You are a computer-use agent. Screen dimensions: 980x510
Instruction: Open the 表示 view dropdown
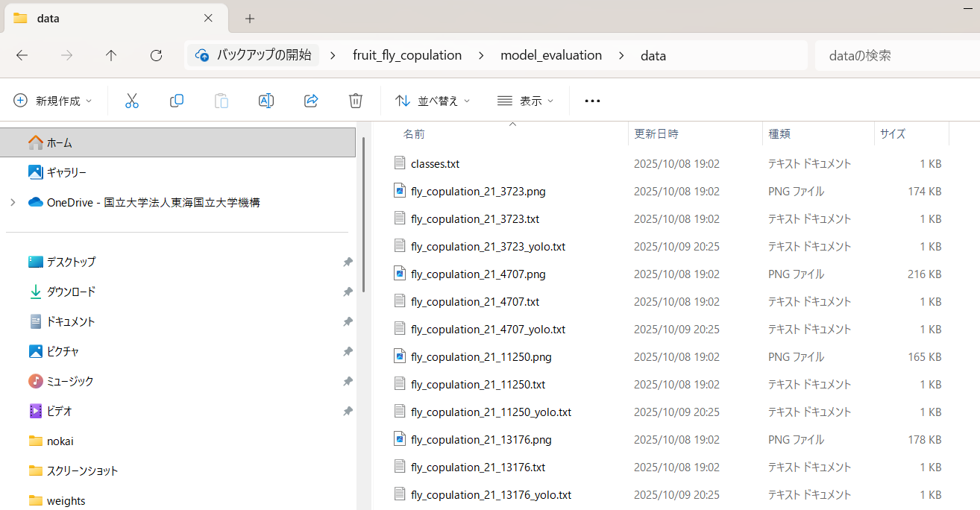[x=526, y=101]
